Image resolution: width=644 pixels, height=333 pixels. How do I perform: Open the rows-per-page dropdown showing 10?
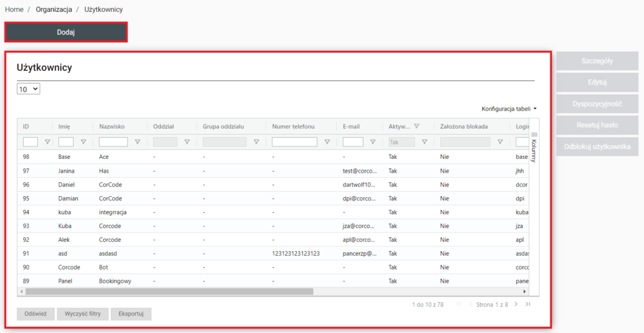[28, 89]
